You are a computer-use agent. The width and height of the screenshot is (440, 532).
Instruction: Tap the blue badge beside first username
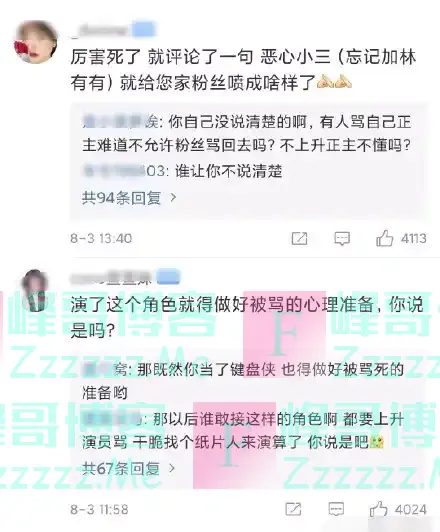tap(144, 29)
